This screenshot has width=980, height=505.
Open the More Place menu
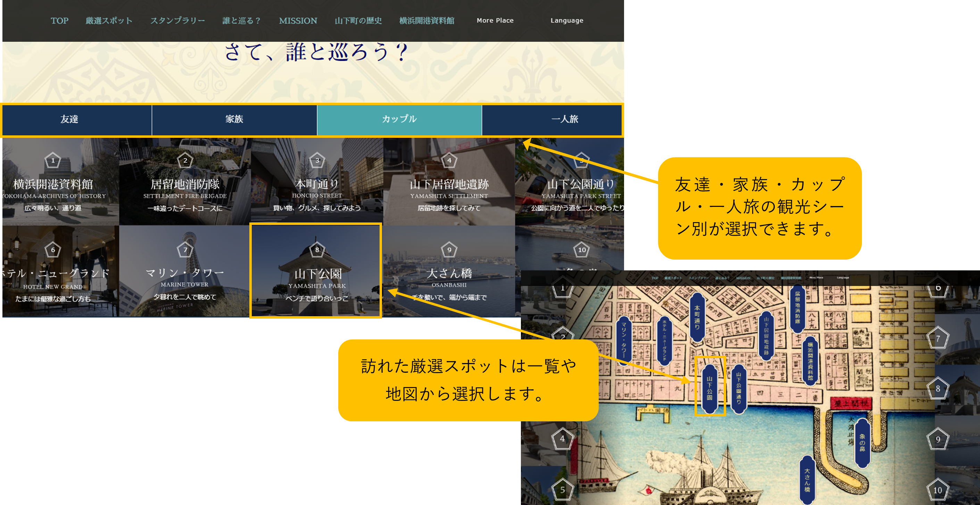pos(495,20)
